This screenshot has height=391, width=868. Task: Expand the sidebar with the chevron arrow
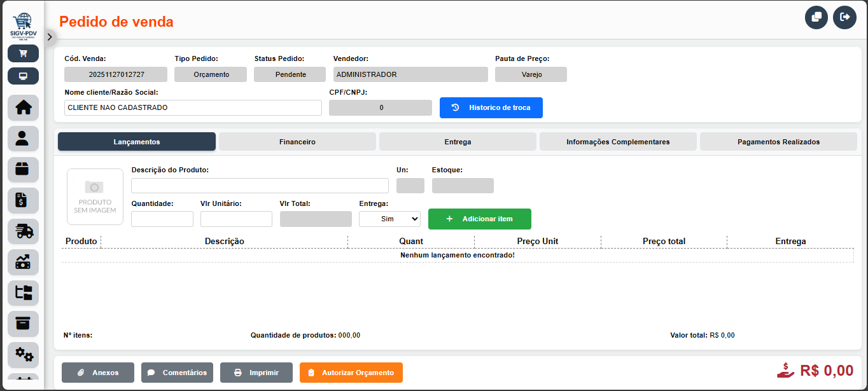tap(50, 37)
